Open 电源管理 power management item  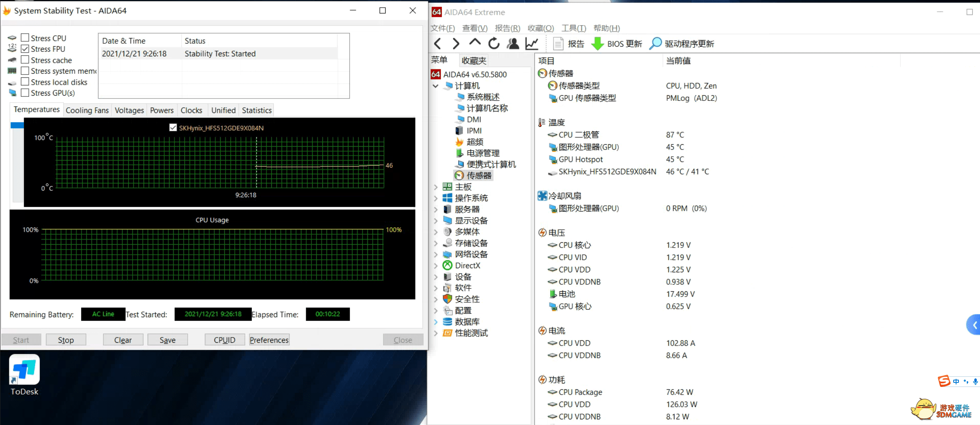[478, 153]
